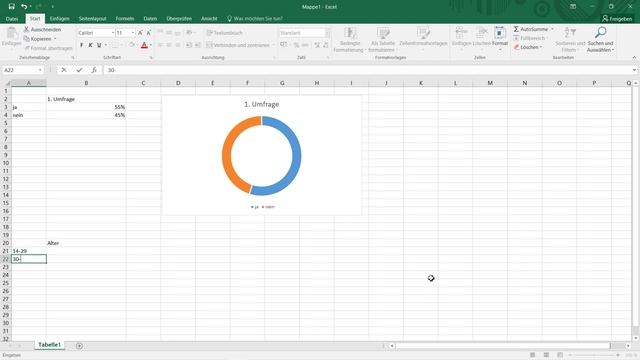
Task: Switch to the Daten tab
Action: point(150,19)
